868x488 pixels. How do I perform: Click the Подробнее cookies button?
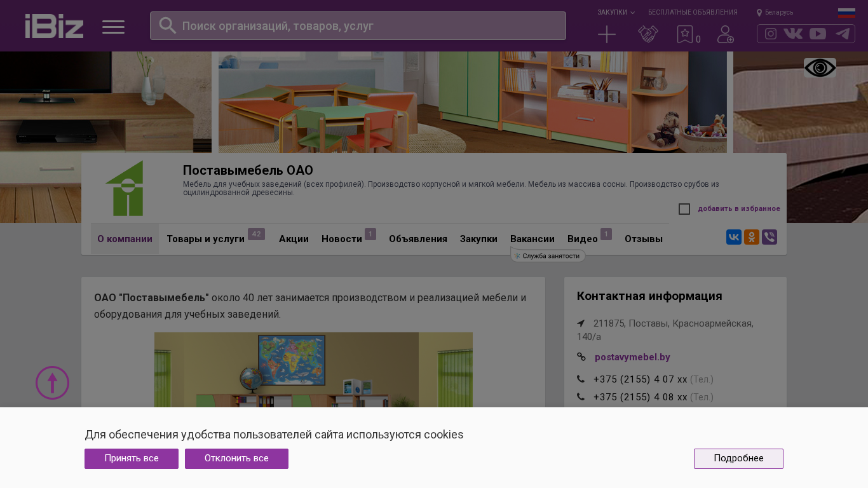pyautogui.click(x=738, y=459)
